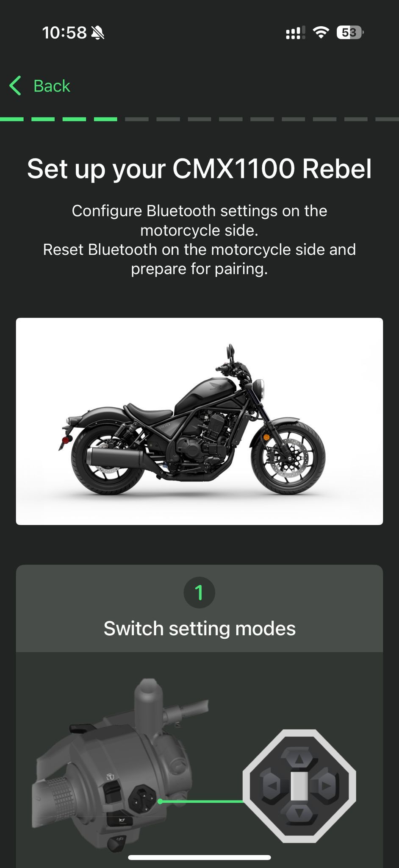Tap the white center button of joystick

[299, 785]
